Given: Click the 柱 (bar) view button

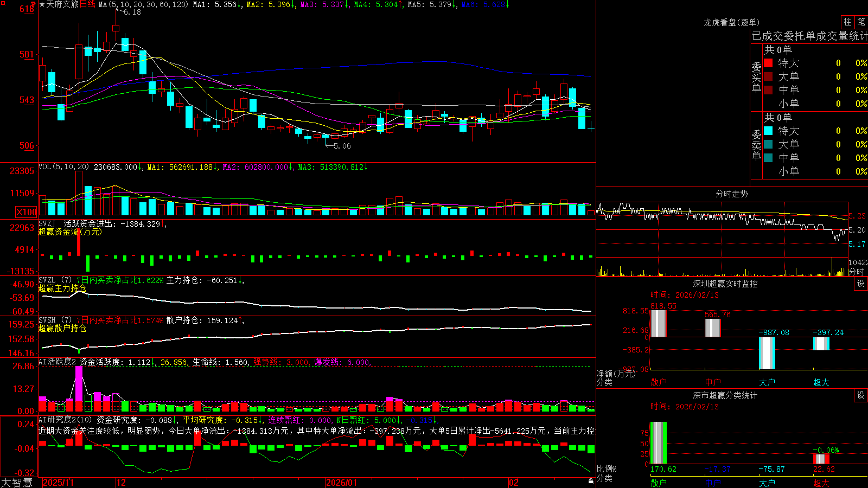Looking at the screenshot, I should coord(847,22).
